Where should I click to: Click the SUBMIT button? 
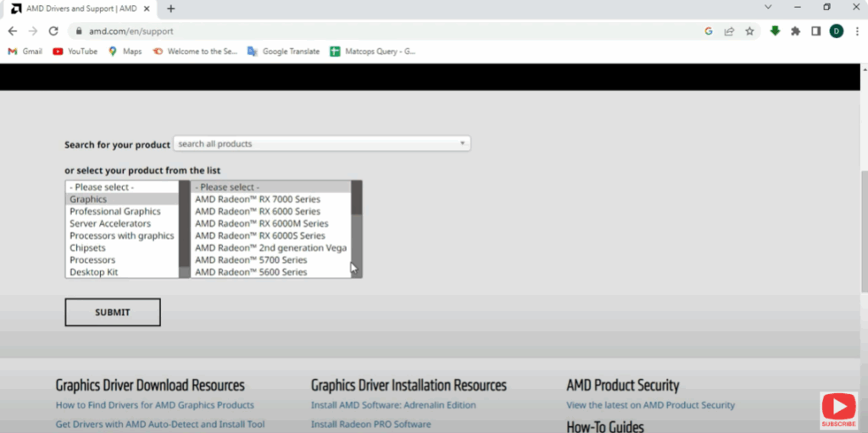point(113,313)
